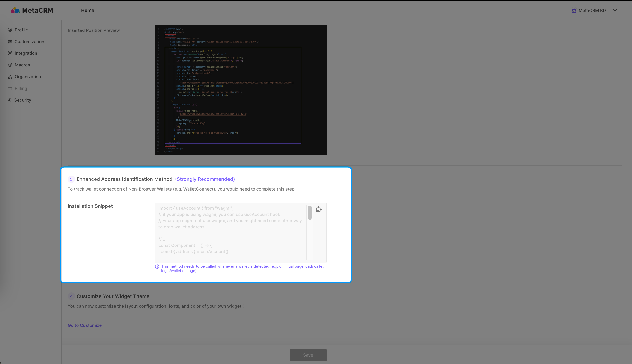The width and height of the screenshot is (632, 364).
Task: Click the '(Strongly Recommended)' text
Action: [205, 179]
